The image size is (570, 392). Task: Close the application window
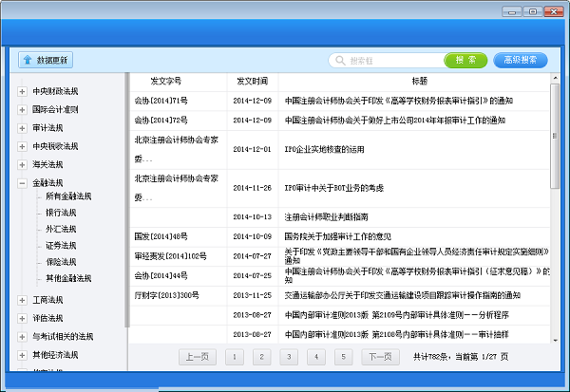point(554,12)
